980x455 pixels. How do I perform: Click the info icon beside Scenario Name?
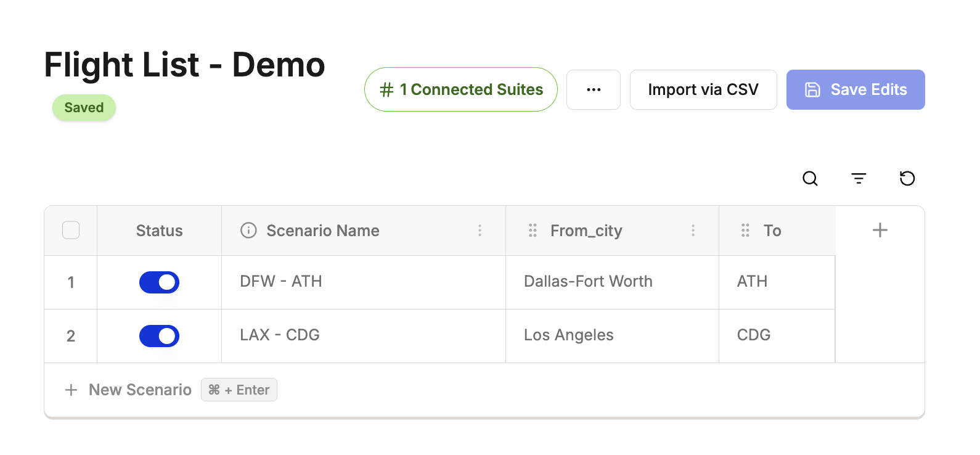[248, 231]
